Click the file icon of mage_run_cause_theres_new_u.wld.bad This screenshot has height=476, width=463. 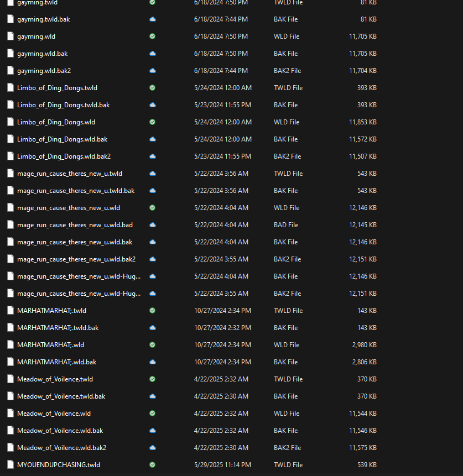point(11,225)
